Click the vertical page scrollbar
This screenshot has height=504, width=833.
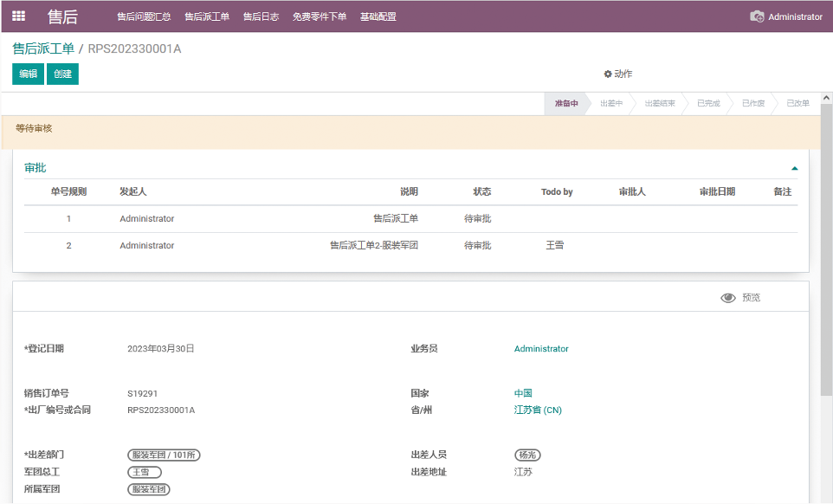point(826,260)
